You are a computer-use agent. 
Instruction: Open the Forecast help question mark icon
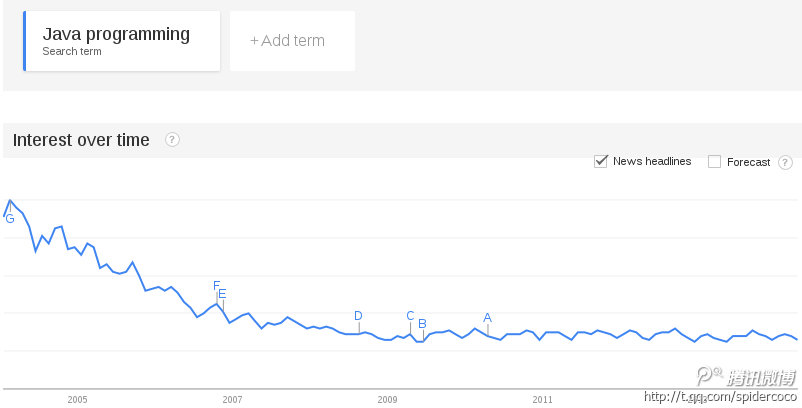pos(785,163)
